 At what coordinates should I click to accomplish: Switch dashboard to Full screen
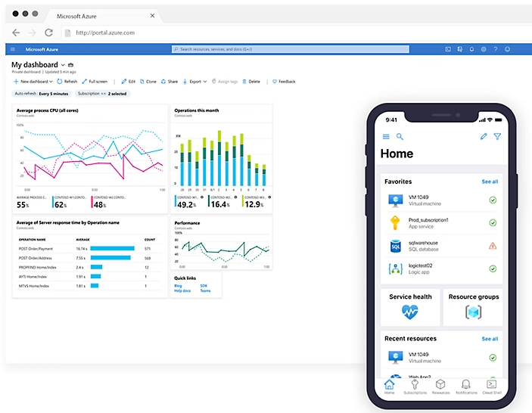[95, 82]
